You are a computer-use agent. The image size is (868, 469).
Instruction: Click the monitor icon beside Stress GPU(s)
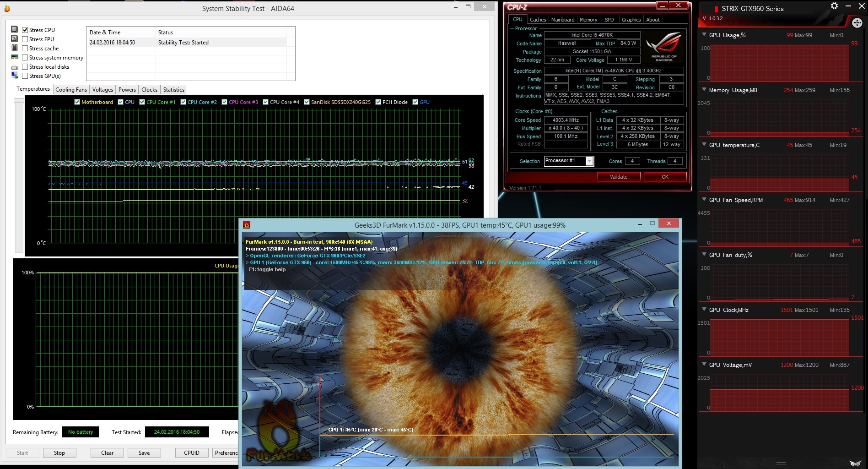click(x=14, y=76)
